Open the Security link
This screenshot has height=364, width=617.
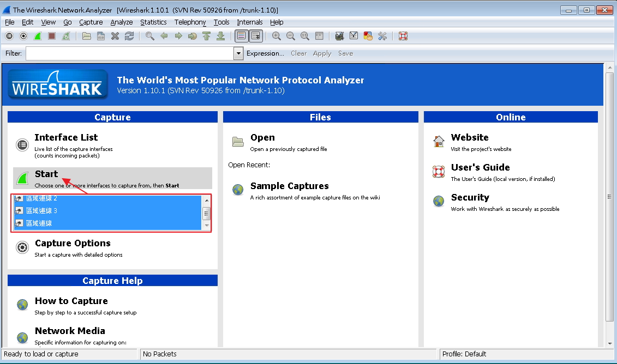470,198
